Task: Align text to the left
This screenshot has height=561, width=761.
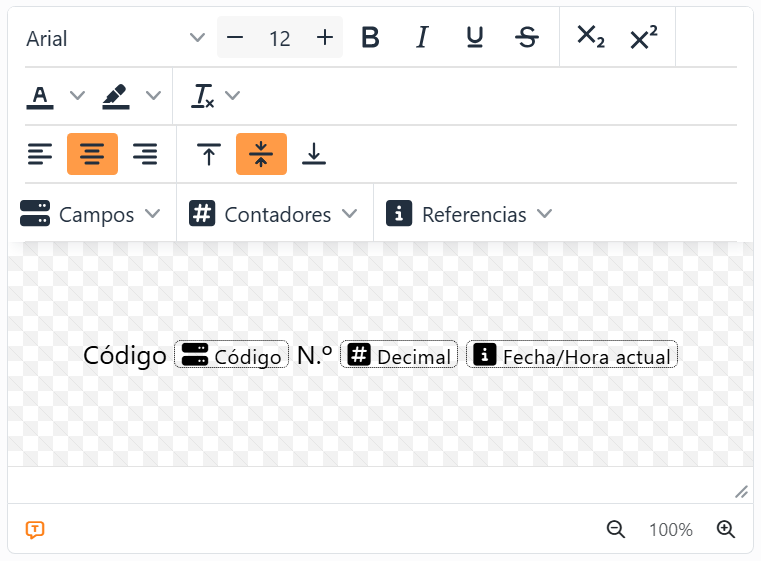Action: [40, 154]
